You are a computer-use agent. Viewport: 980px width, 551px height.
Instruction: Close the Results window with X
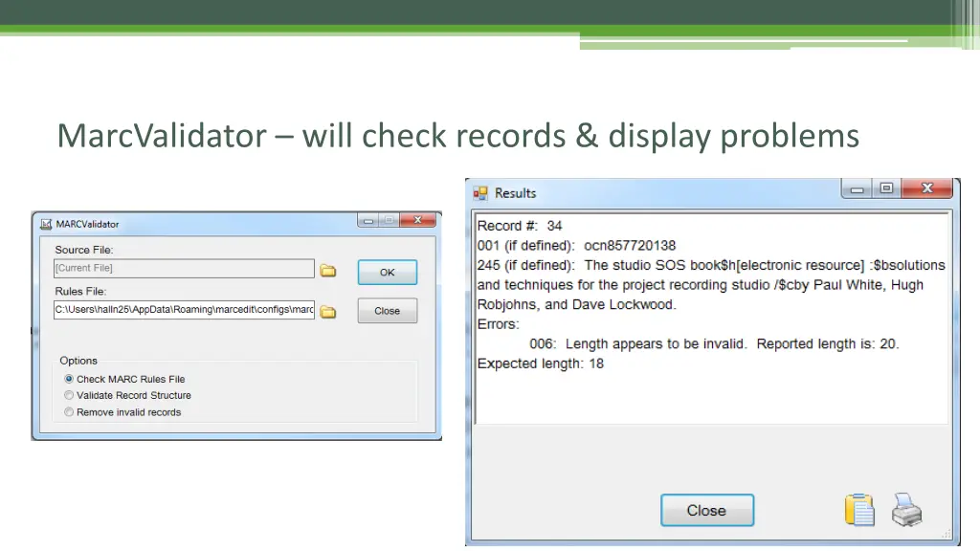tap(926, 188)
